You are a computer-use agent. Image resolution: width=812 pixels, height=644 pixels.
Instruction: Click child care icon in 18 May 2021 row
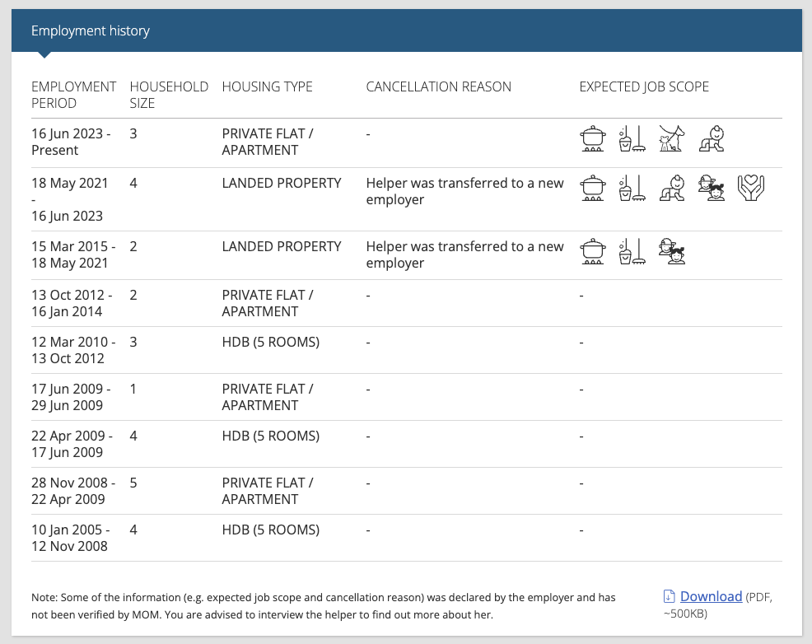(712, 188)
